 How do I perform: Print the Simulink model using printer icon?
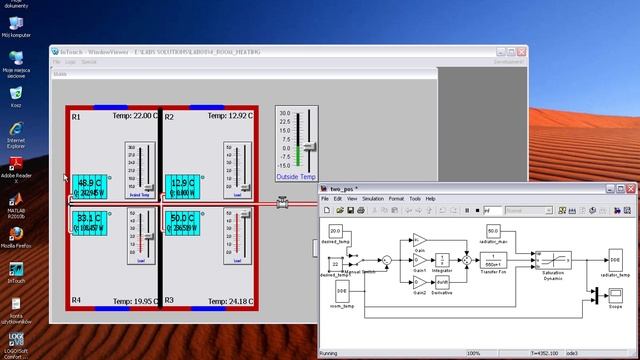[361, 210]
